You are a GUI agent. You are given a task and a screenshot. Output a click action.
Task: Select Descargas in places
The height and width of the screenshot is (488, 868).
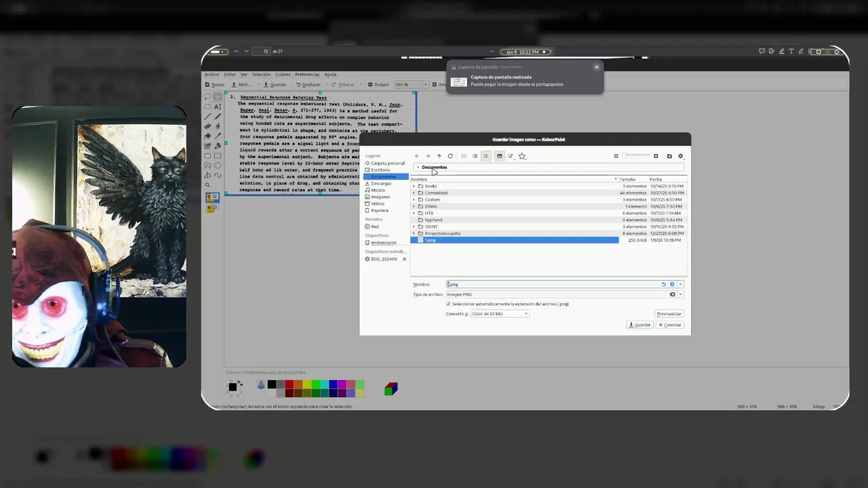(x=386, y=184)
